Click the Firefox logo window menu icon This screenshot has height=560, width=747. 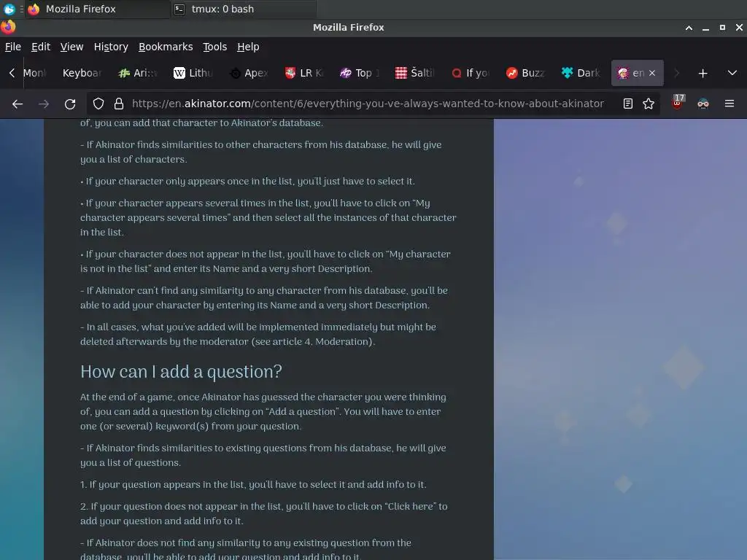tap(8, 27)
